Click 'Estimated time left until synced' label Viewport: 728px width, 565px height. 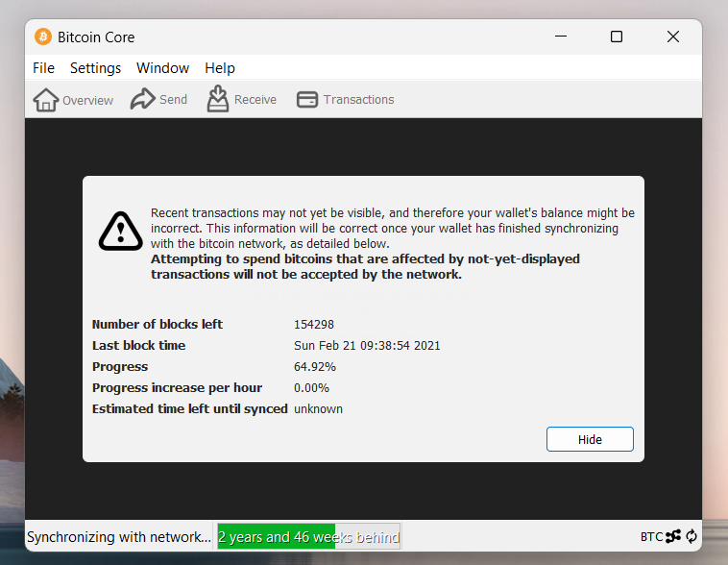click(x=190, y=409)
